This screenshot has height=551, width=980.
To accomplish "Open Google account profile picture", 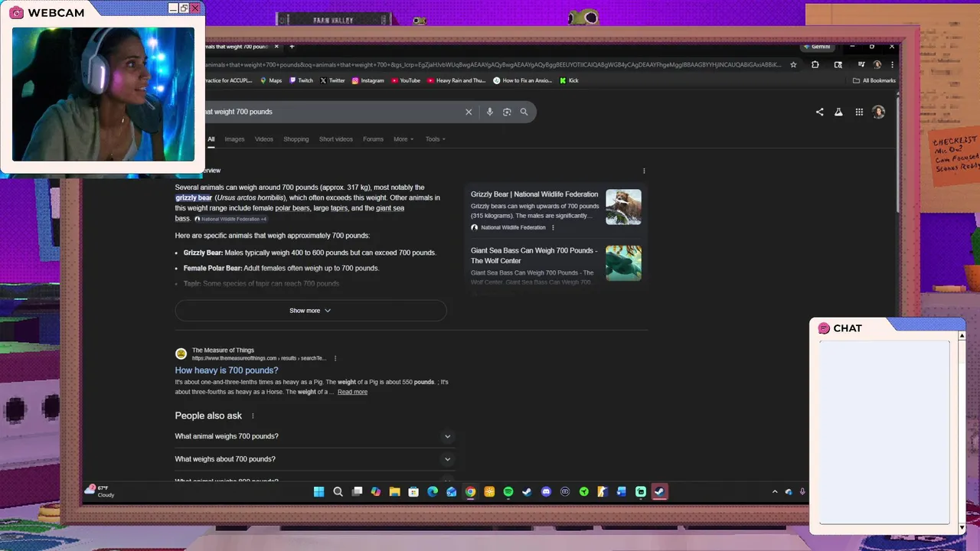I will [878, 112].
